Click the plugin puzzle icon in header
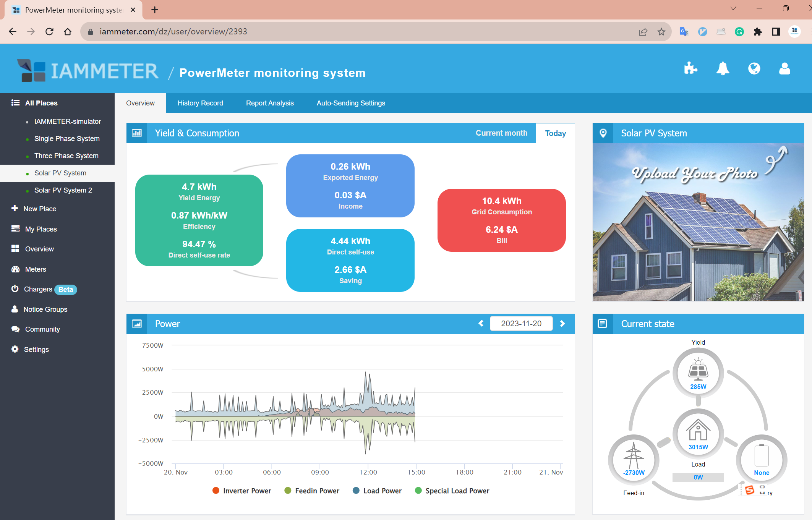The height and width of the screenshot is (520, 812). click(690, 69)
